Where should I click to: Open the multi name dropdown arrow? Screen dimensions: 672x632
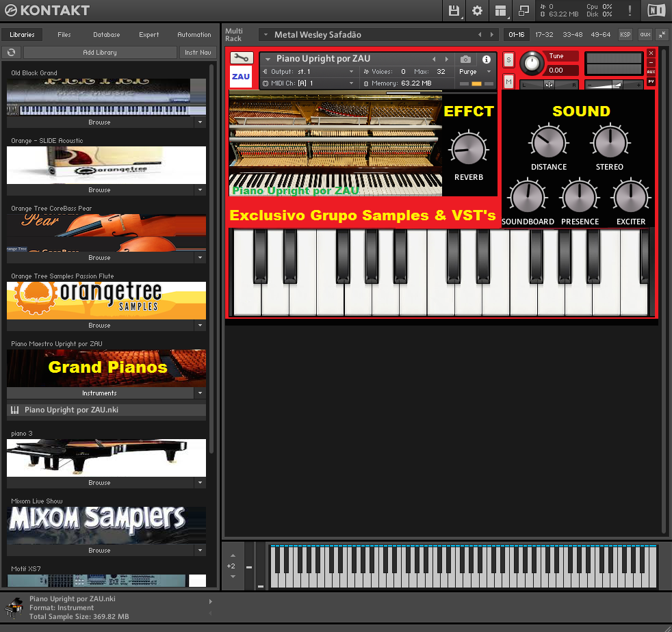266,35
